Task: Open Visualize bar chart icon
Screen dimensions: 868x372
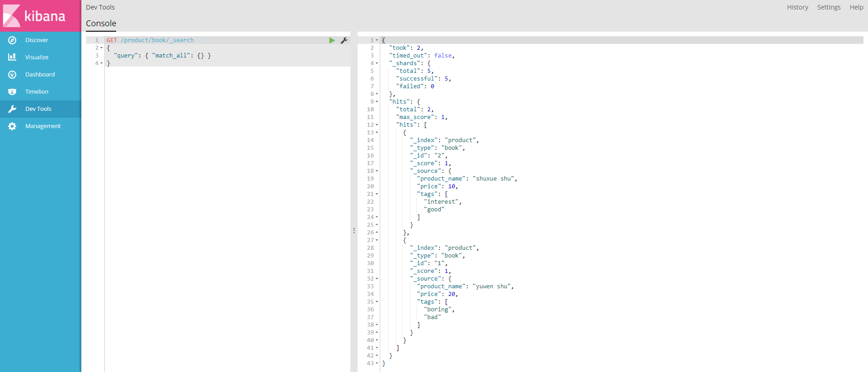Action: coord(12,57)
